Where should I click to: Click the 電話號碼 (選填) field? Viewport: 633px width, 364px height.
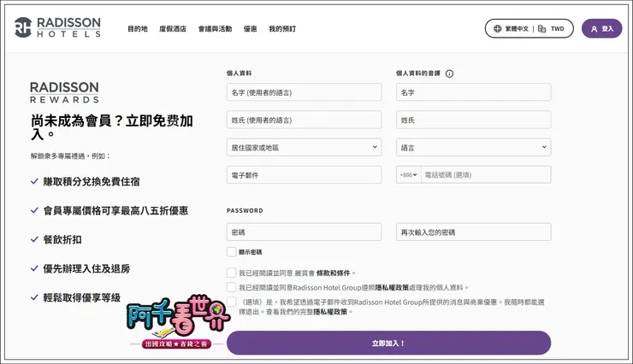[486, 175]
